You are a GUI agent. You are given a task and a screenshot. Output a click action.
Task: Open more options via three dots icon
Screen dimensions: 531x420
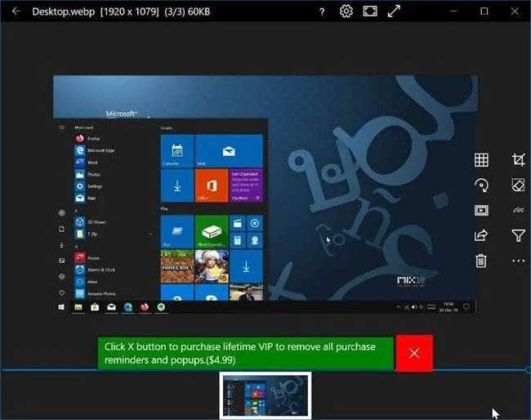pos(519,261)
